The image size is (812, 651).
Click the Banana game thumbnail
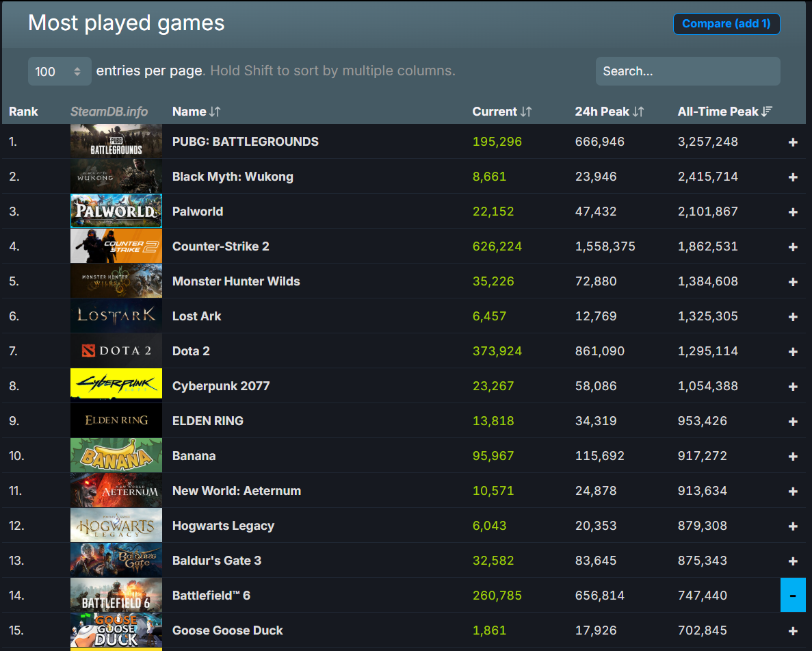(116, 456)
